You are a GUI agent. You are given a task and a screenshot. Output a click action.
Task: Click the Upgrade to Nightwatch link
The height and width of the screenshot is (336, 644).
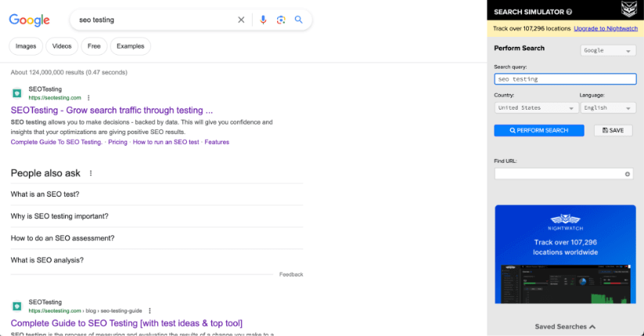pyautogui.click(x=606, y=28)
